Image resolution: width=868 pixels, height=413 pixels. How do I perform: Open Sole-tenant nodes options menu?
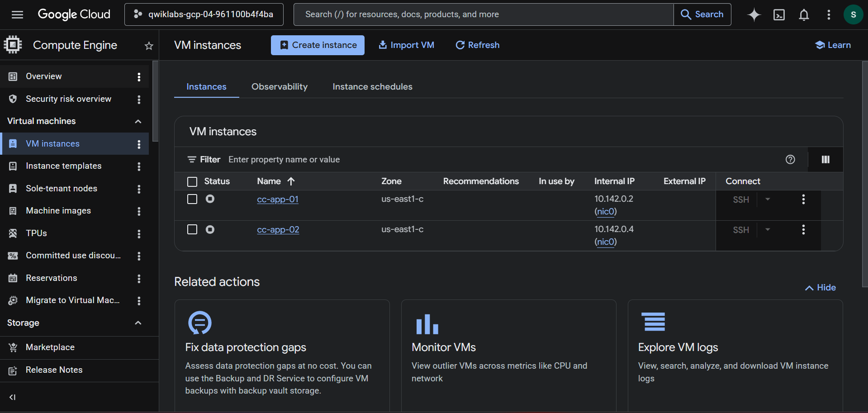(139, 189)
